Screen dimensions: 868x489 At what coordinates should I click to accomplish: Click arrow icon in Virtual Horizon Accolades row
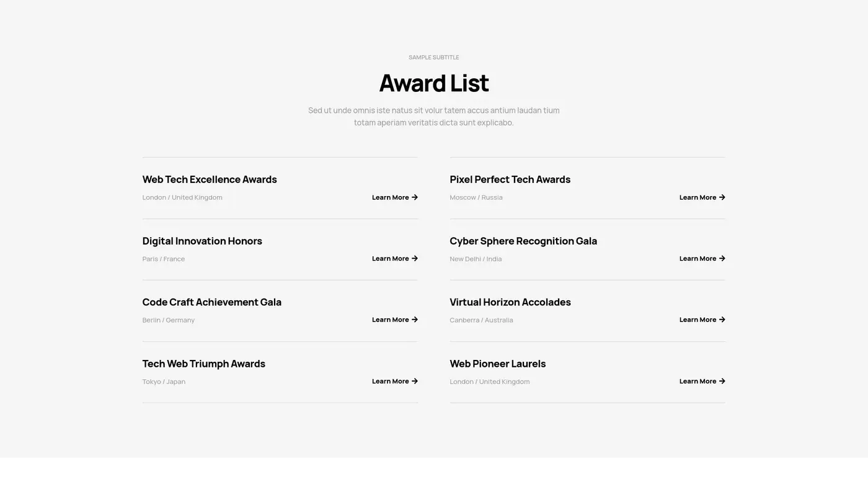point(722,320)
